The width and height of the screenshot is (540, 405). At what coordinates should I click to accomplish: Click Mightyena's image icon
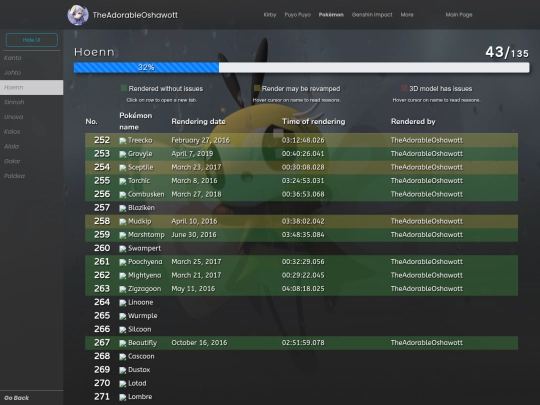[x=123, y=276]
